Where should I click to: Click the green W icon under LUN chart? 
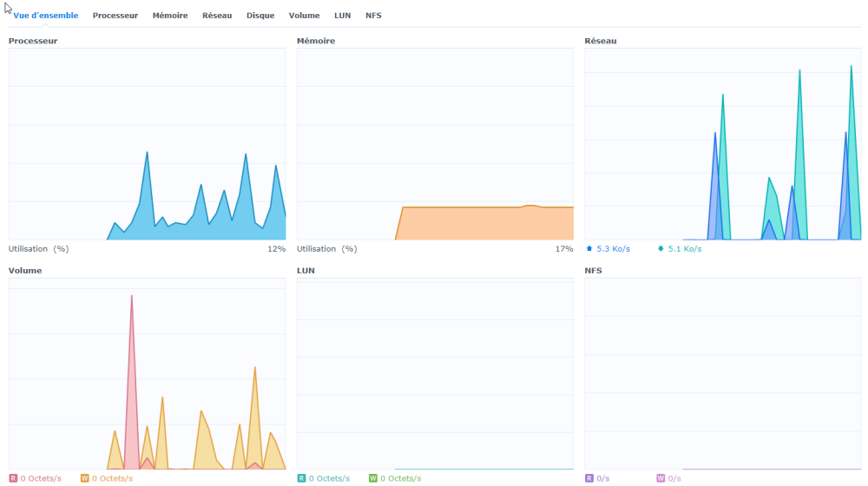372,478
